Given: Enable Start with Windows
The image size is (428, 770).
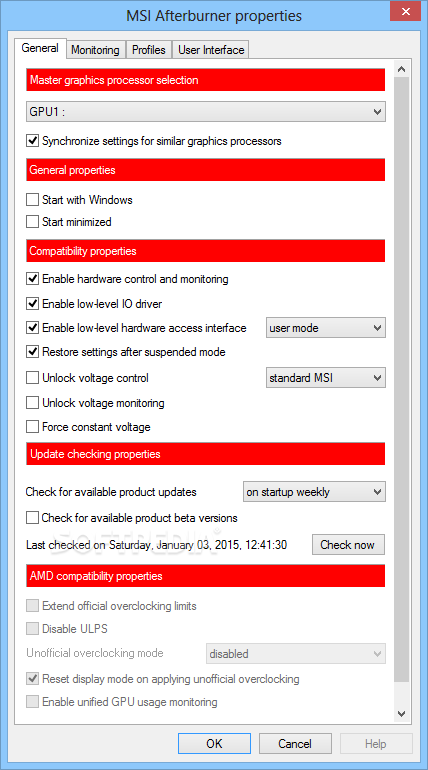Looking at the screenshot, I should (x=32, y=200).
